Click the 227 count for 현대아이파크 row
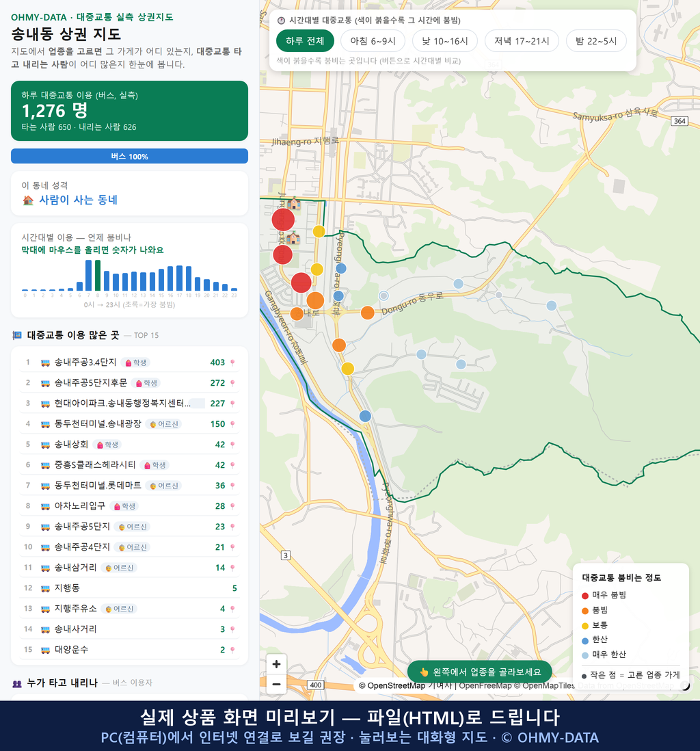Screen dimensions: 700x751 pos(217,404)
